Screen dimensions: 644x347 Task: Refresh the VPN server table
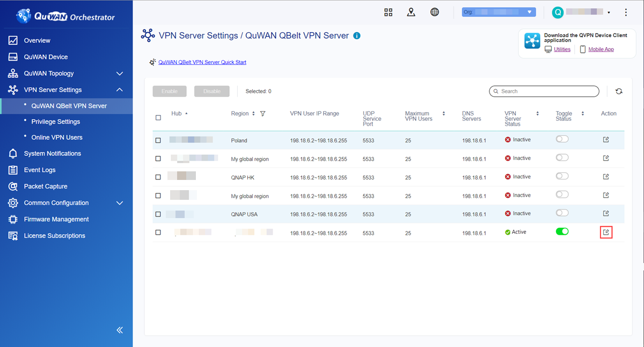(x=619, y=91)
